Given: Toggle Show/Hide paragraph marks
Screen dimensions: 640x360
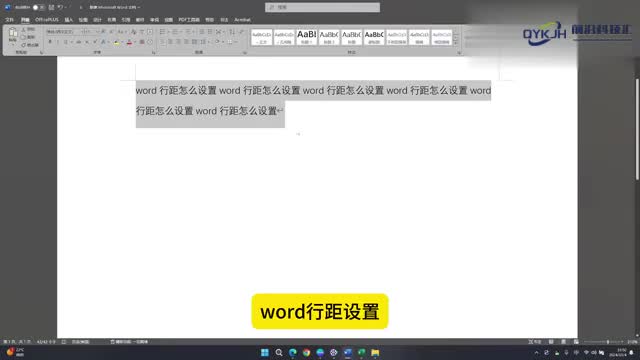Looking at the screenshot, I should (x=241, y=31).
